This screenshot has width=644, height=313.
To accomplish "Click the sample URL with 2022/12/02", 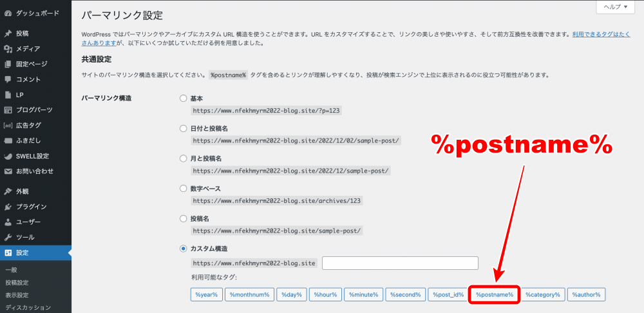I will pos(296,140).
